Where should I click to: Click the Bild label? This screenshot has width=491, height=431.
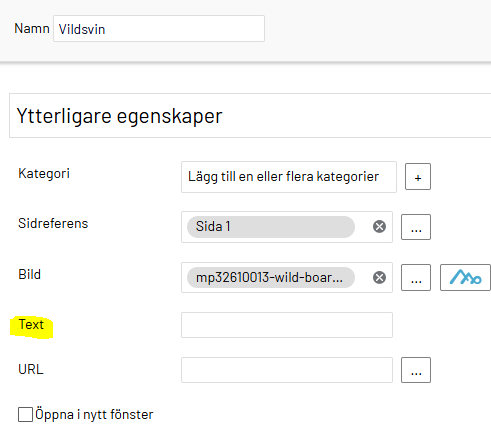(x=29, y=274)
